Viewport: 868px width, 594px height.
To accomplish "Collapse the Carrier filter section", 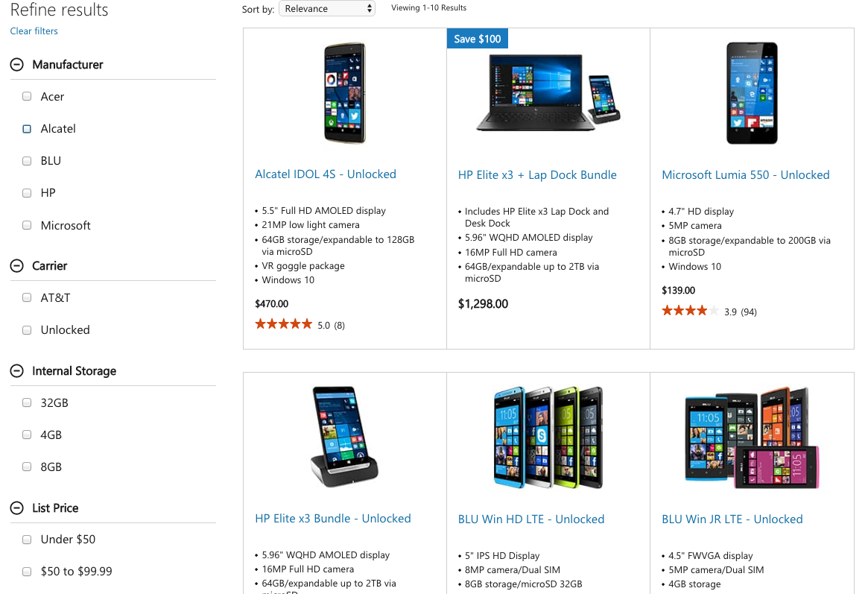I will [x=16, y=266].
